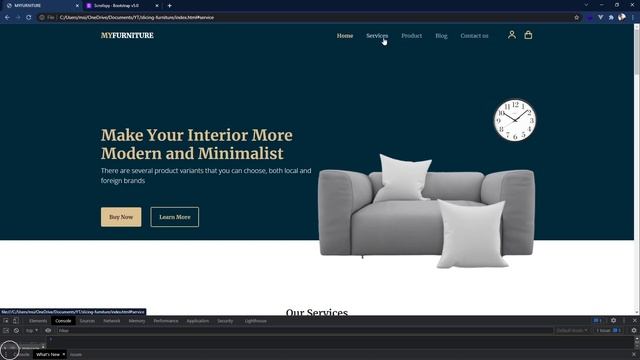Switch to the Sources tab in DevTools
The height and width of the screenshot is (360, 640).
pos(87,321)
